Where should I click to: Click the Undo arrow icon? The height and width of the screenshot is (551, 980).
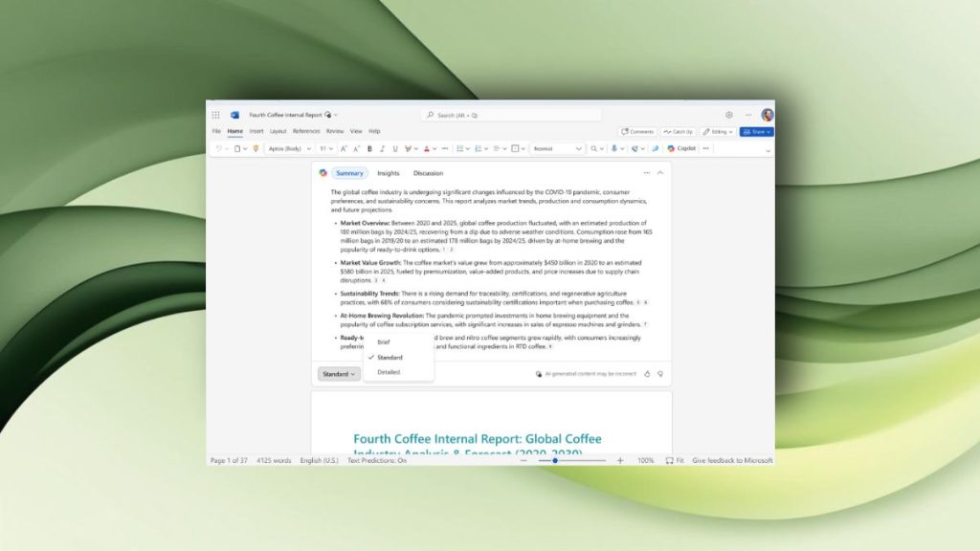[x=218, y=148]
